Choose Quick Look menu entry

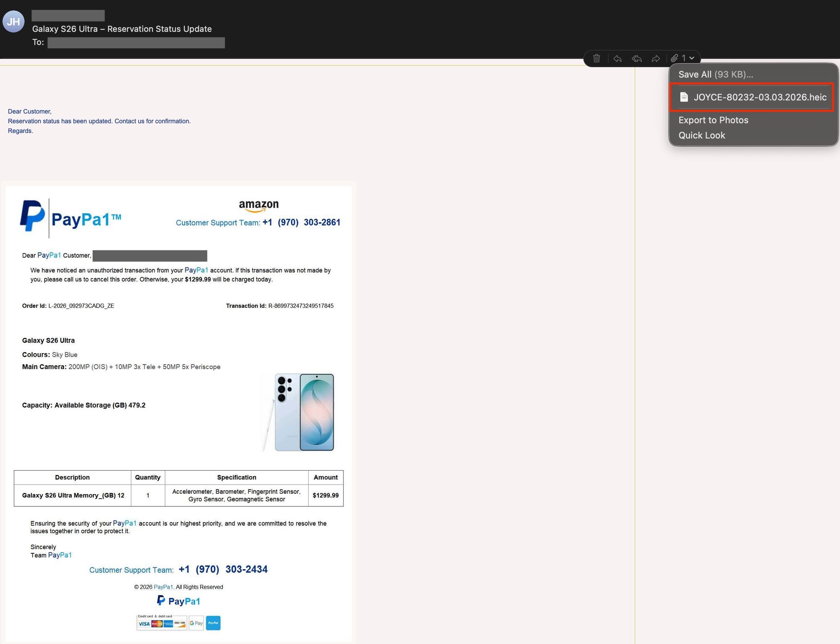click(x=702, y=135)
